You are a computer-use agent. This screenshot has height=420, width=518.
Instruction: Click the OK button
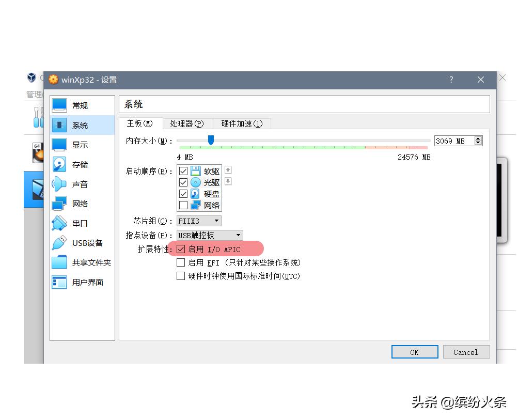point(414,352)
